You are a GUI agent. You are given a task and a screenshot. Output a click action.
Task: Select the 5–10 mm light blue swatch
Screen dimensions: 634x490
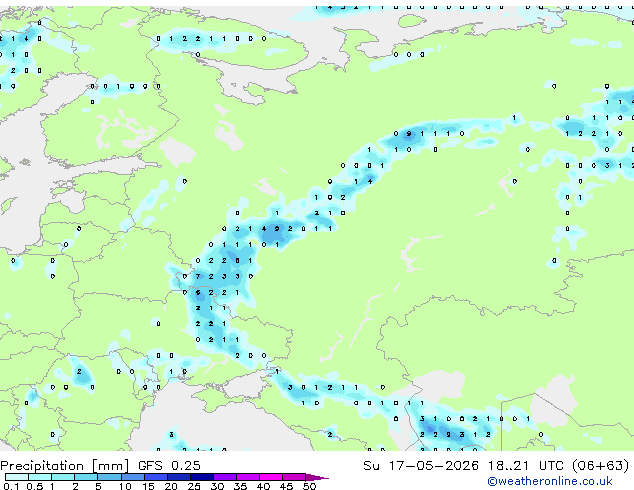109,477
